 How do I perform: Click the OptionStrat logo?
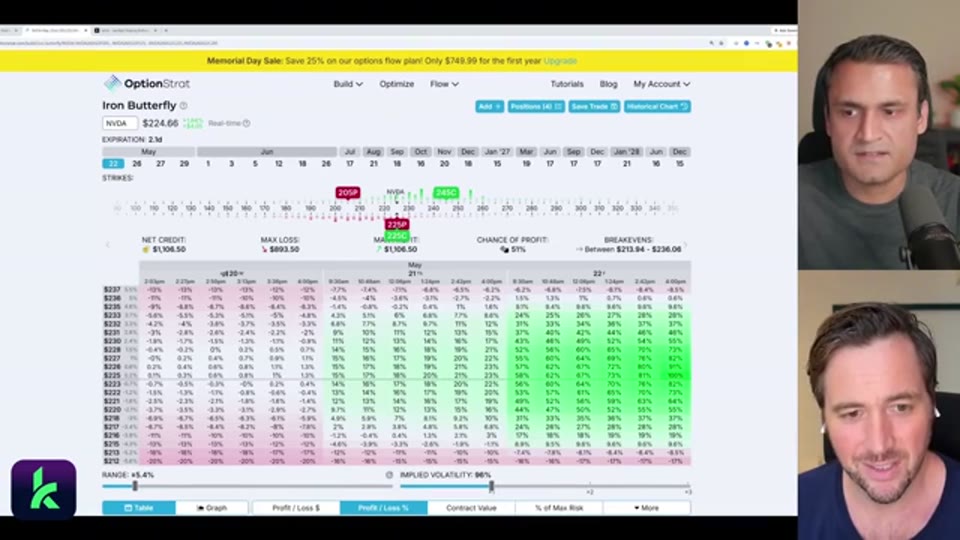point(147,83)
